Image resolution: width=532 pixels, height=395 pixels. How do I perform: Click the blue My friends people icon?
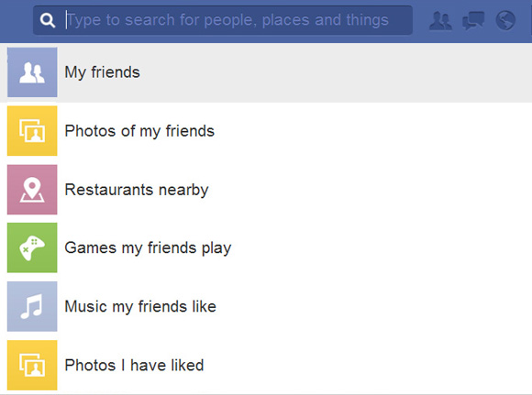click(32, 72)
